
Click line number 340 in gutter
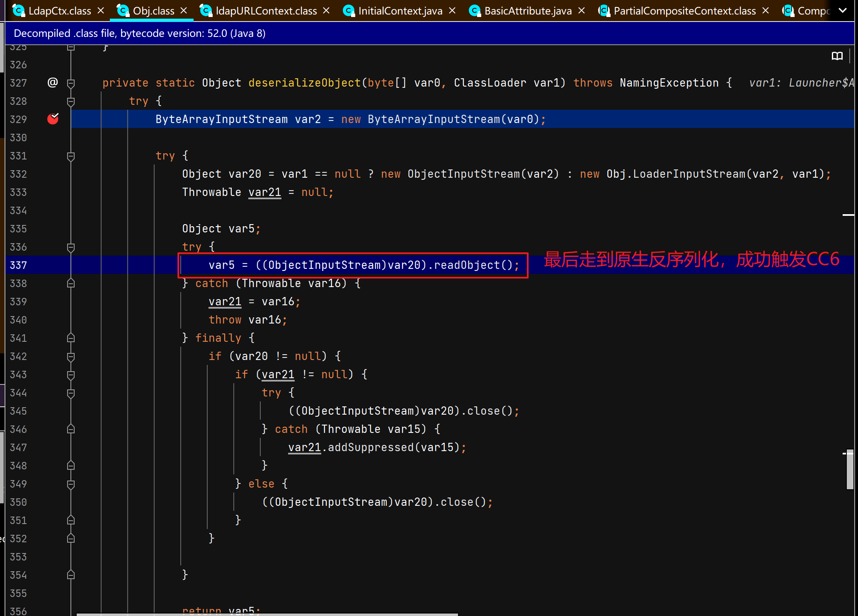[x=18, y=320]
